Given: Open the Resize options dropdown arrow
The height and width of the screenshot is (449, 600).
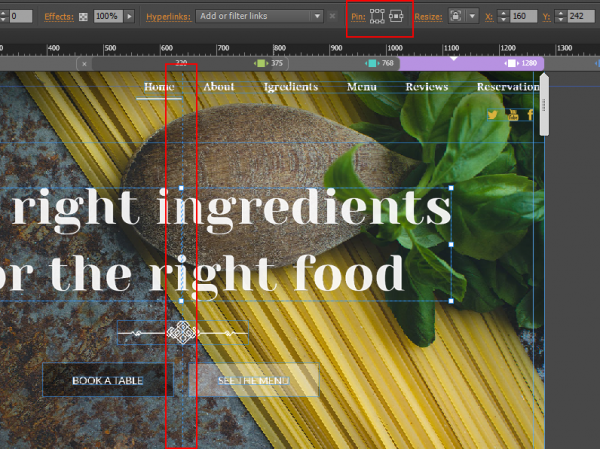Looking at the screenshot, I should [472, 17].
